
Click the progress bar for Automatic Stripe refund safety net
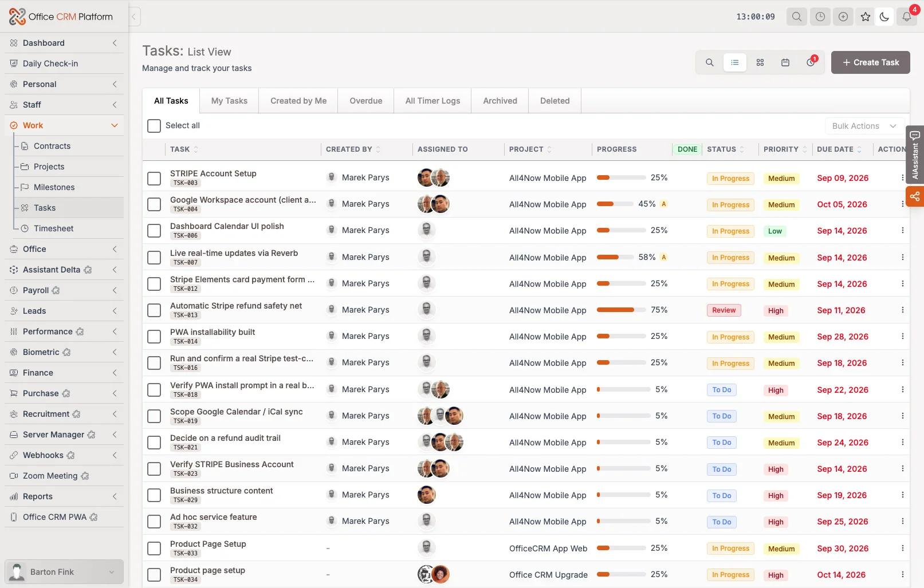point(621,310)
